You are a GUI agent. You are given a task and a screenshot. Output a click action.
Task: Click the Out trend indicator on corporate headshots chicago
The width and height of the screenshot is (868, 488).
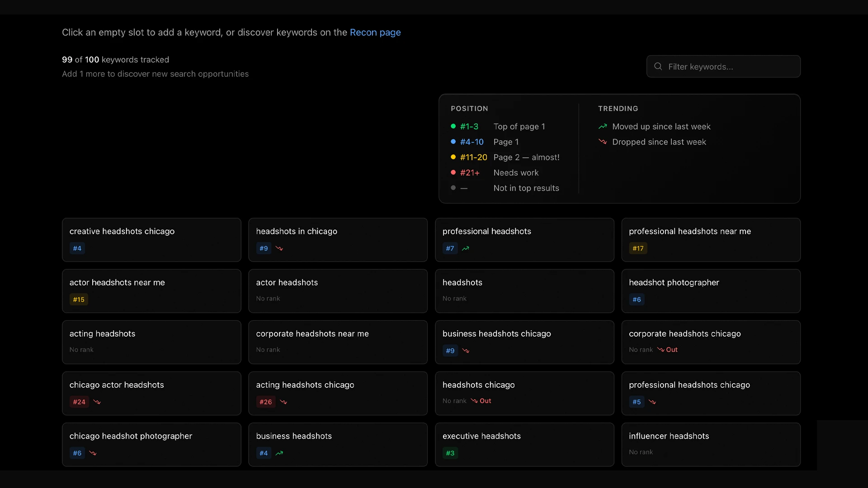668,350
